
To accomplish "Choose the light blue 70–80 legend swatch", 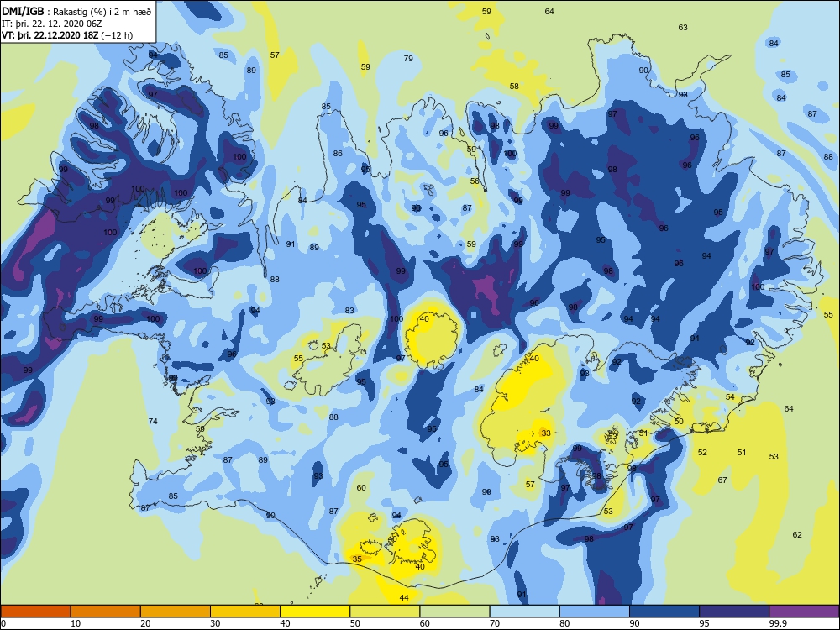I will pos(524,612).
